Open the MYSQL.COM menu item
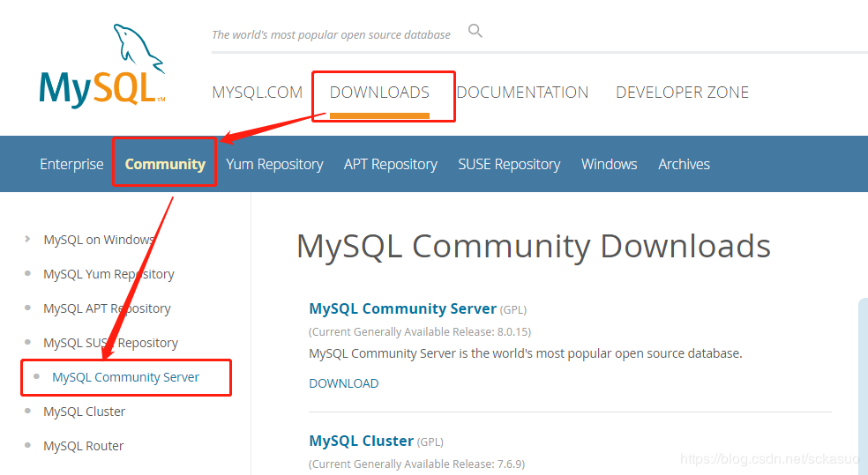The image size is (868, 475). [x=257, y=93]
